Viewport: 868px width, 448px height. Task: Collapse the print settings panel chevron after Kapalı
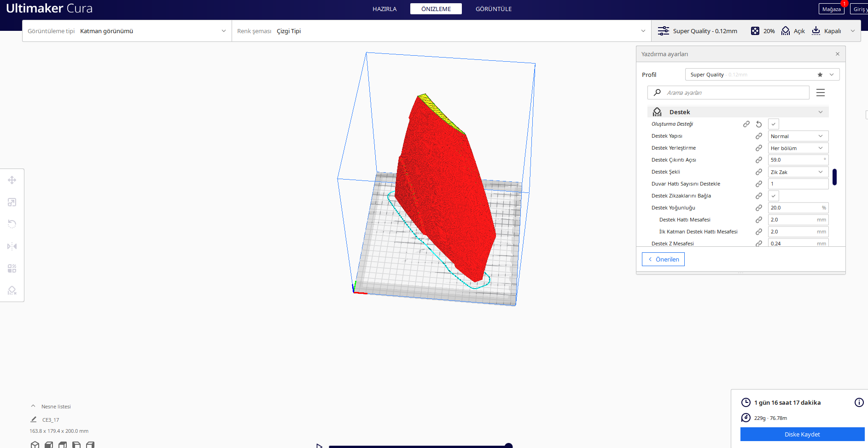pyautogui.click(x=853, y=31)
